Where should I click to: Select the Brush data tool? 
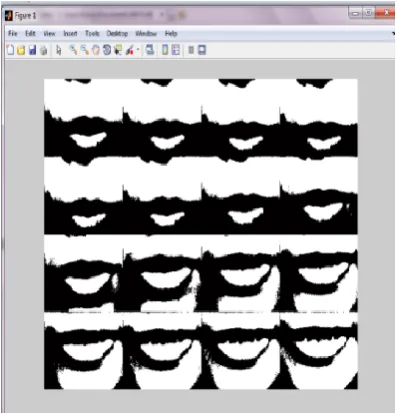click(x=130, y=50)
